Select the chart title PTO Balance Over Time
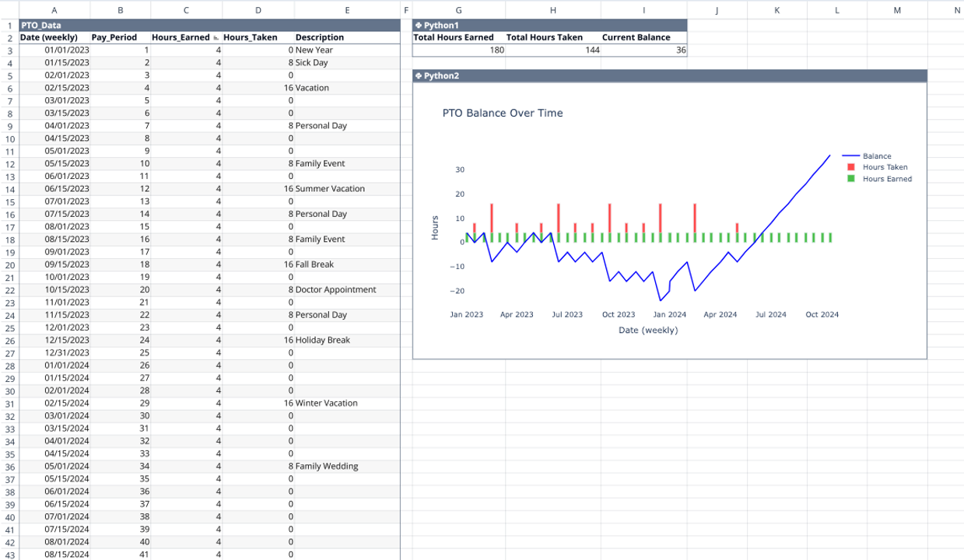Screen dimensions: 964x560 (x=502, y=113)
